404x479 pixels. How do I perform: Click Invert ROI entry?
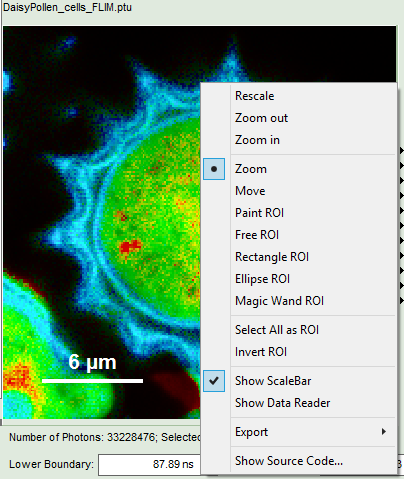[261, 352]
